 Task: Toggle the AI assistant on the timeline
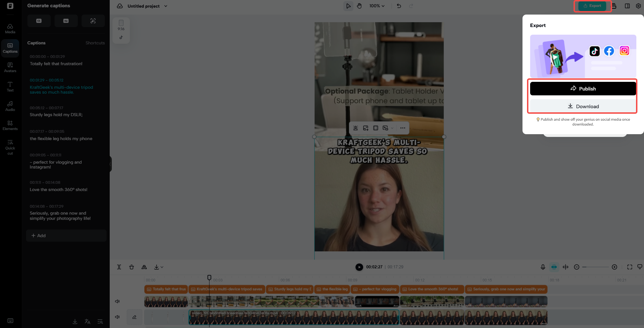point(554,267)
